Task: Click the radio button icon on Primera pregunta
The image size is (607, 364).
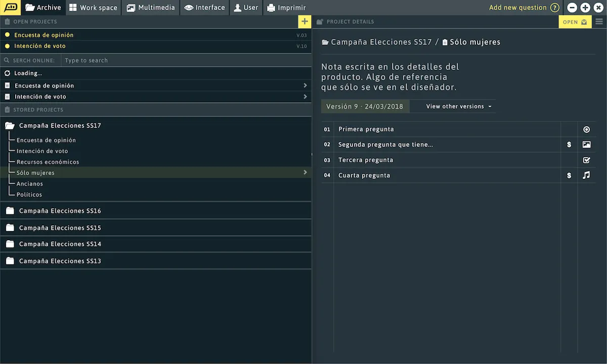Action: (x=586, y=129)
